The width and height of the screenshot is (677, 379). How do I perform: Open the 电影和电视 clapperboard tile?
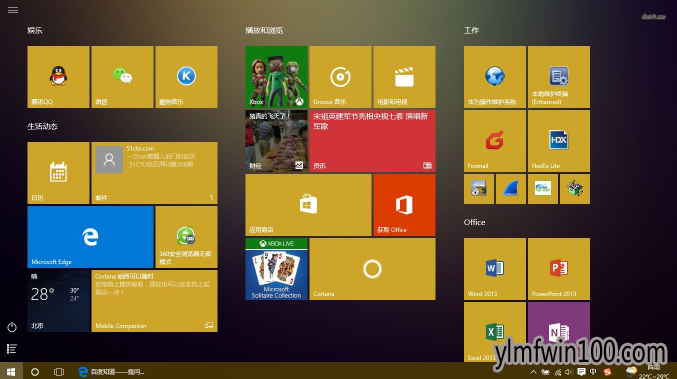[404, 77]
